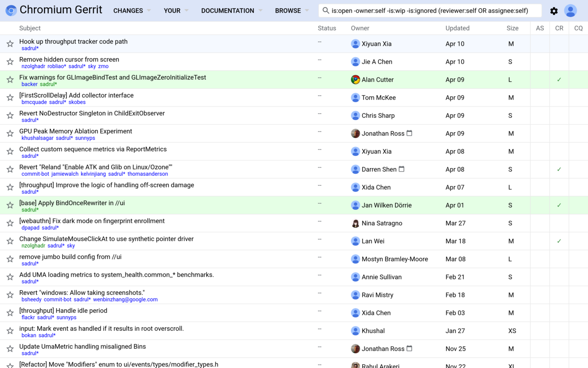Click Tom McKee's avatar icon

[355, 98]
